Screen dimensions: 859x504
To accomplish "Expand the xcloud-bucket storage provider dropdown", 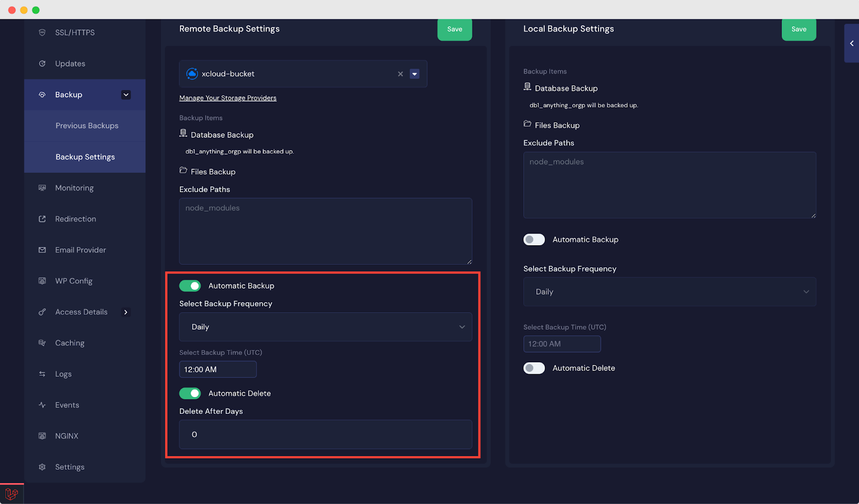I will (x=414, y=74).
